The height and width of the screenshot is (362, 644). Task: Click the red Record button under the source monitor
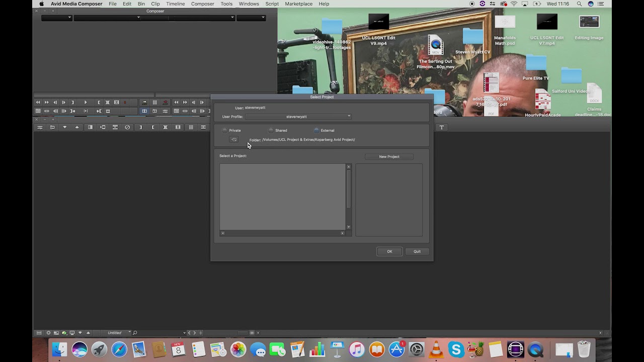click(125, 103)
